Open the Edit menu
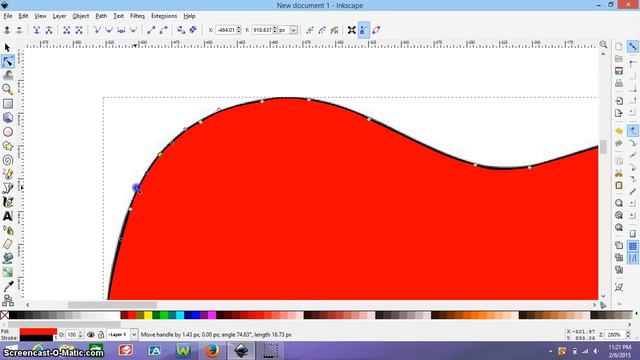 click(x=23, y=16)
